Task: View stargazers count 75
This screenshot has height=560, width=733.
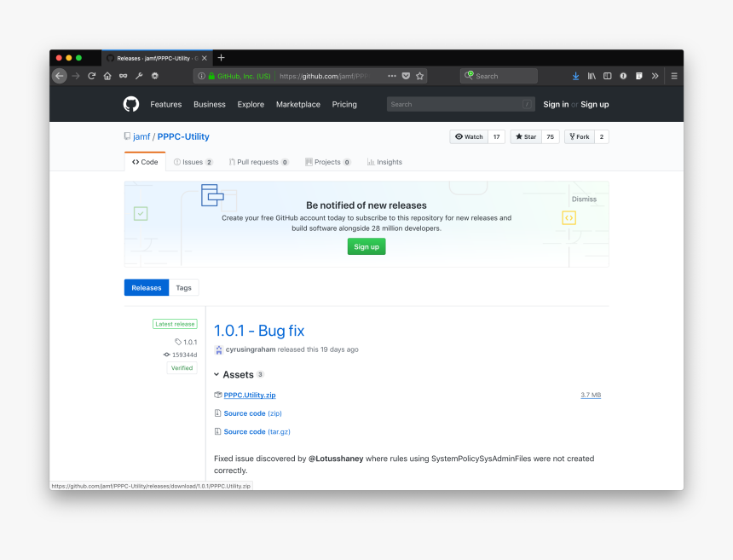Action: 551,136
